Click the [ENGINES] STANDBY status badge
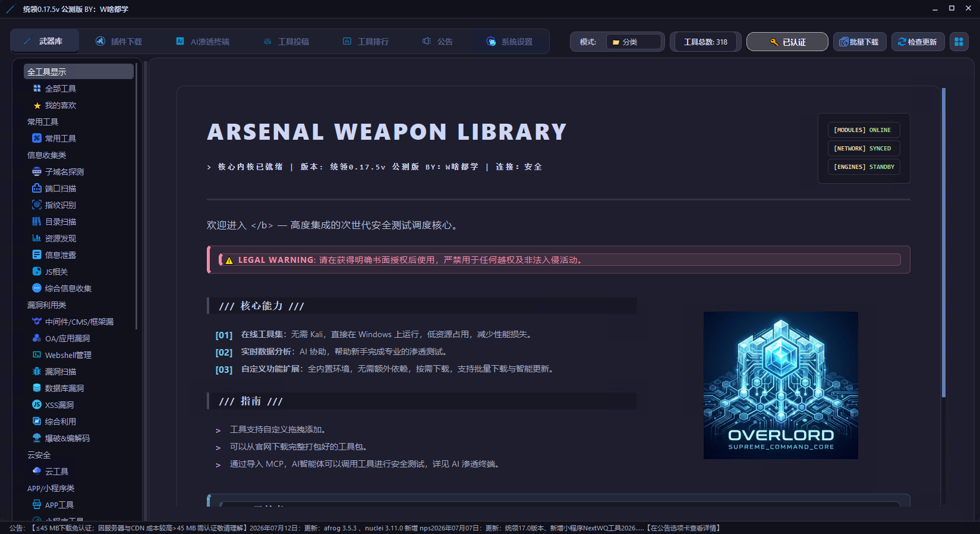Image resolution: width=980 pixels, height=534 pixels. 864,167
